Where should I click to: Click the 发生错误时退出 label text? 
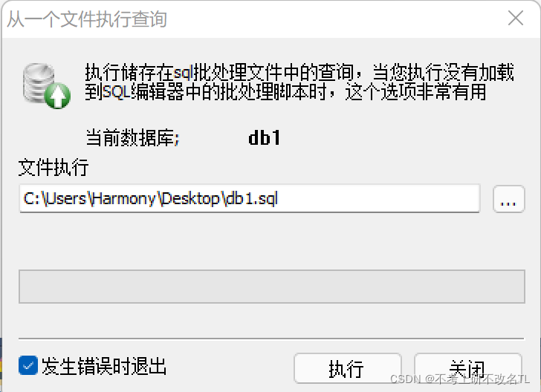point(104,366)
